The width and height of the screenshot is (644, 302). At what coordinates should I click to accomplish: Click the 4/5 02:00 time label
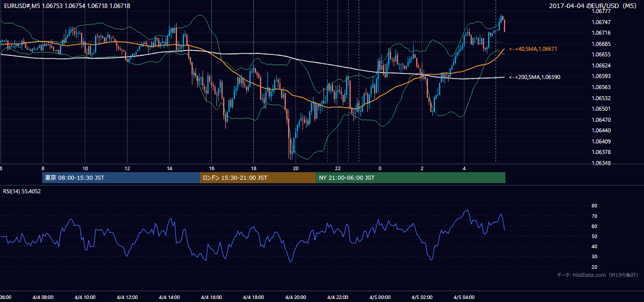422,297
